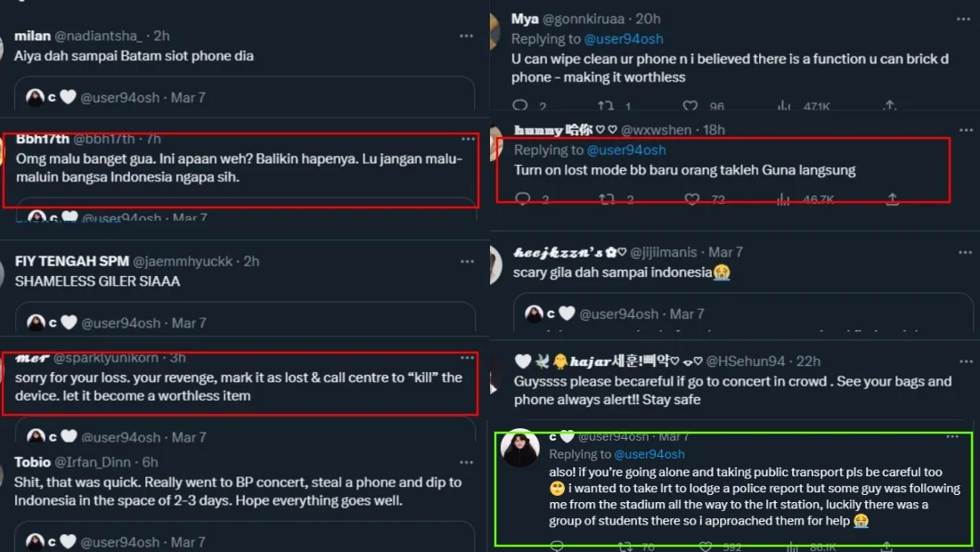980x552 pixels.
Task: View analytics on wxwshen's 46.7K-view tweet
Action: [785, 200]
